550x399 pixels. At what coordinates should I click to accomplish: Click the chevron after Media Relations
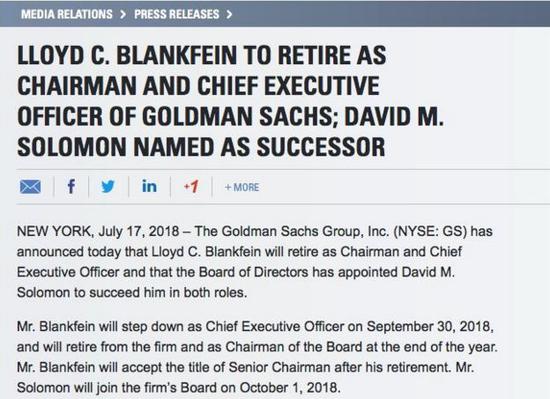(x=123, y=14)
